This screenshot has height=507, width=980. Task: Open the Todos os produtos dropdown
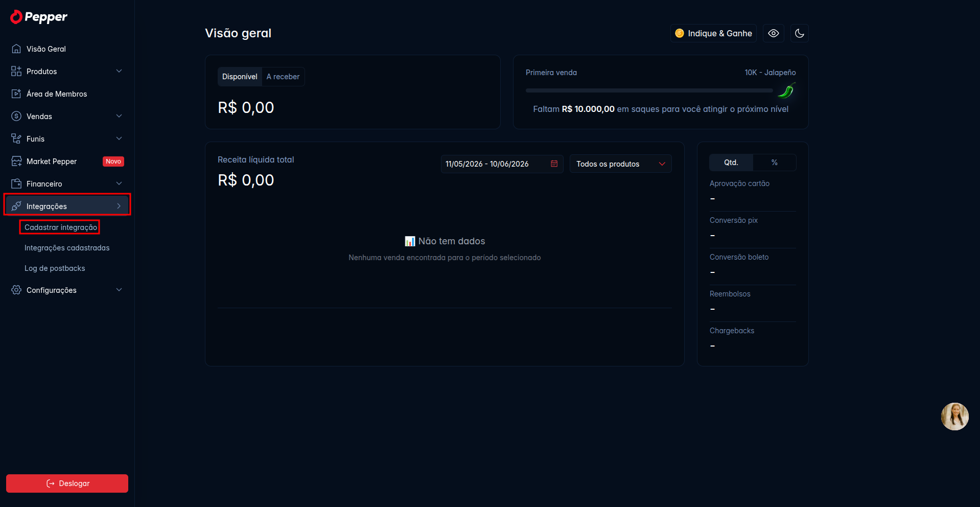click(621, 164)
